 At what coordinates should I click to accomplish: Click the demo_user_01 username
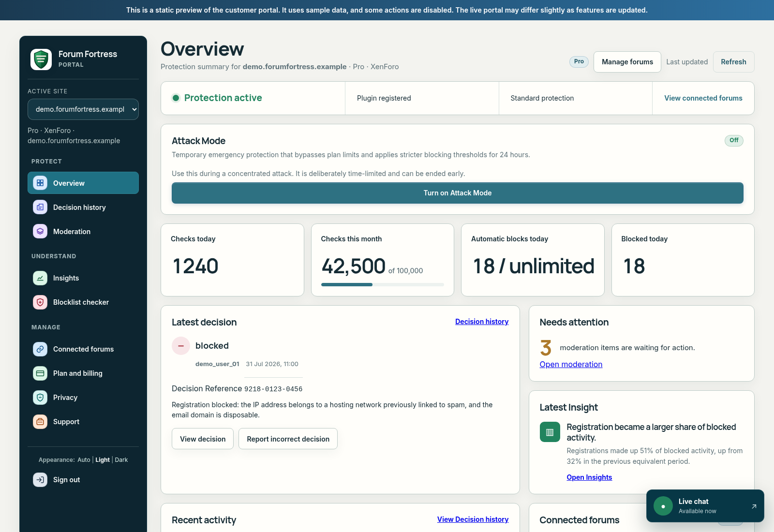pyautogui.click(x=217, y=364)
